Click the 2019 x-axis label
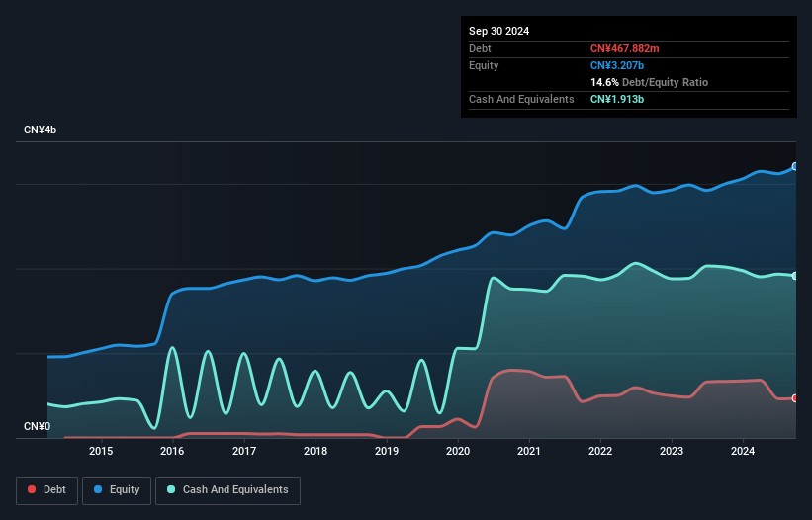Image resolution: width=812 pixels, height=520 pixels. tap(387, 451)
